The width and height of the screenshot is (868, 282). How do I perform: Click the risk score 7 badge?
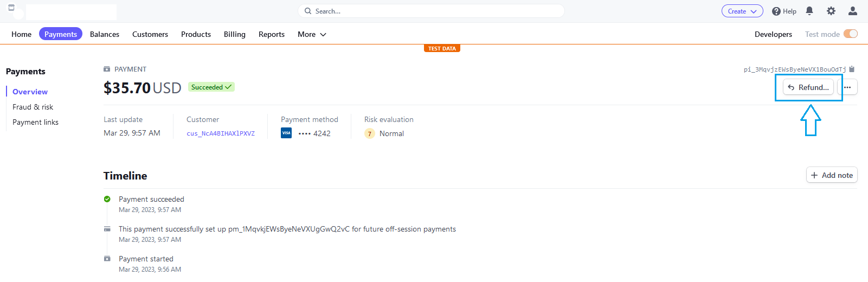(370, 133)
